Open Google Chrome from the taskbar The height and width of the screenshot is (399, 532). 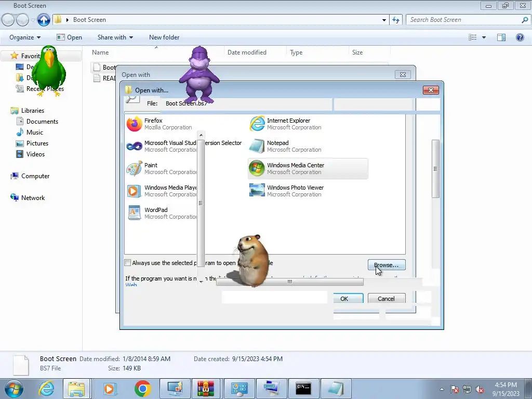[x=142, y=389]
